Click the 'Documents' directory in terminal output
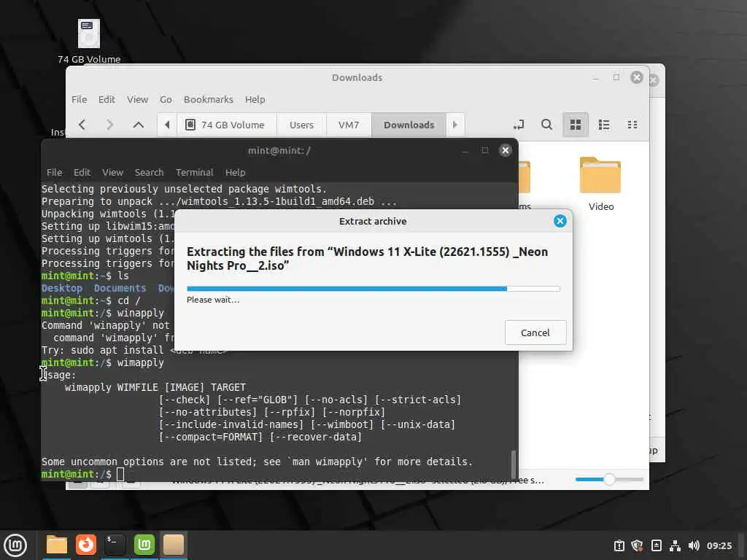This screenshot has height=560, width=747. (120, 288)
